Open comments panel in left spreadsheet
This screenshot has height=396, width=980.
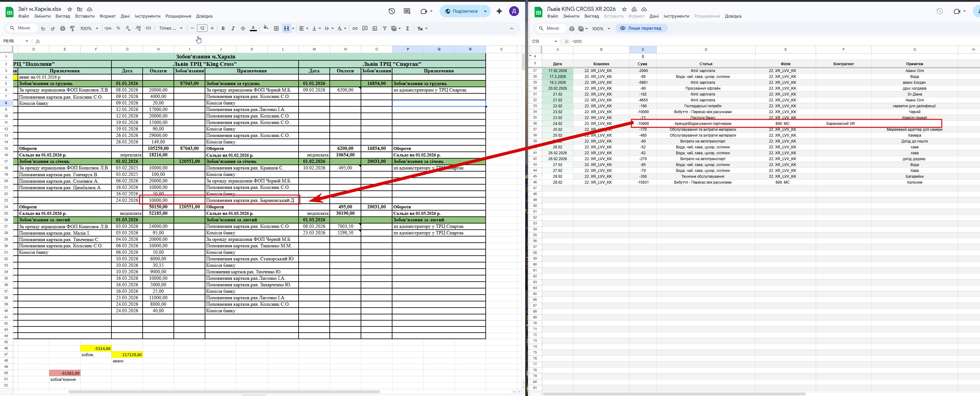(x=407, y=11)
